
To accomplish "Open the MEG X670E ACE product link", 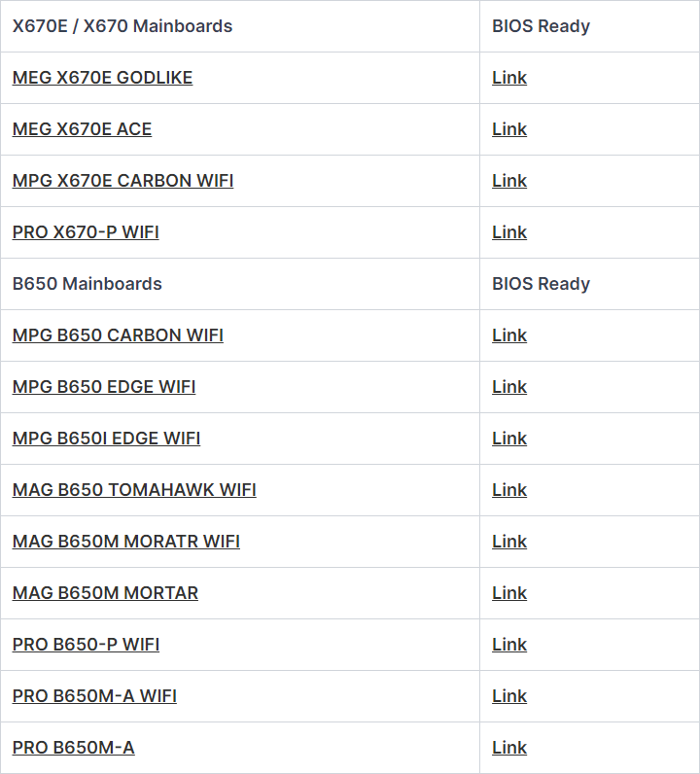I will pyautogui.click(x=82, y=129).
